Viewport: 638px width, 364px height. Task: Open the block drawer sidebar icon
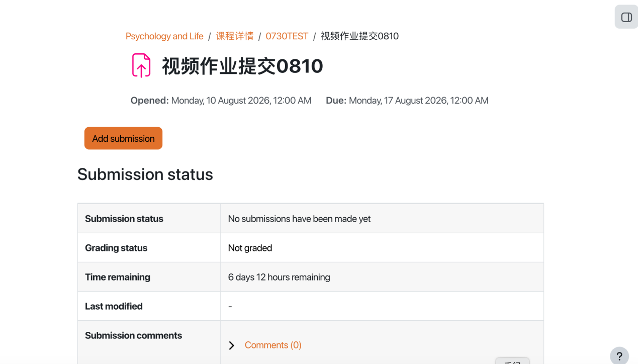click(626, 17)
